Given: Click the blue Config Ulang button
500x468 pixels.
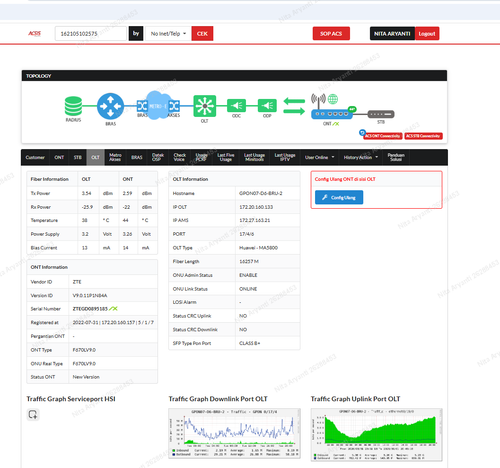Looking at the screenshot, I should point(339,197).
